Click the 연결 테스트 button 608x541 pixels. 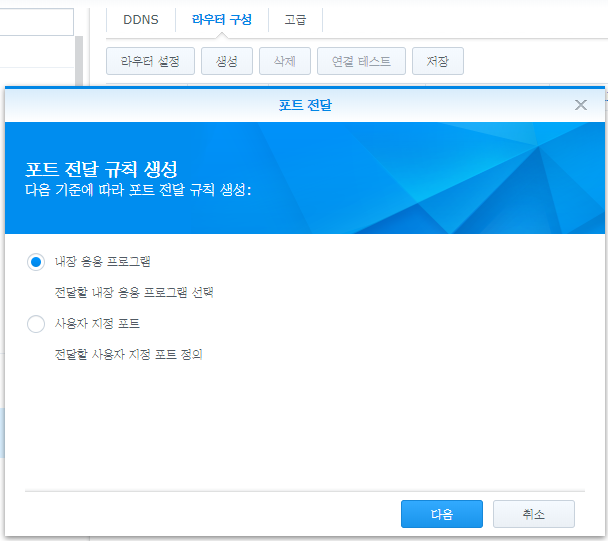click(x=361, y=61)
